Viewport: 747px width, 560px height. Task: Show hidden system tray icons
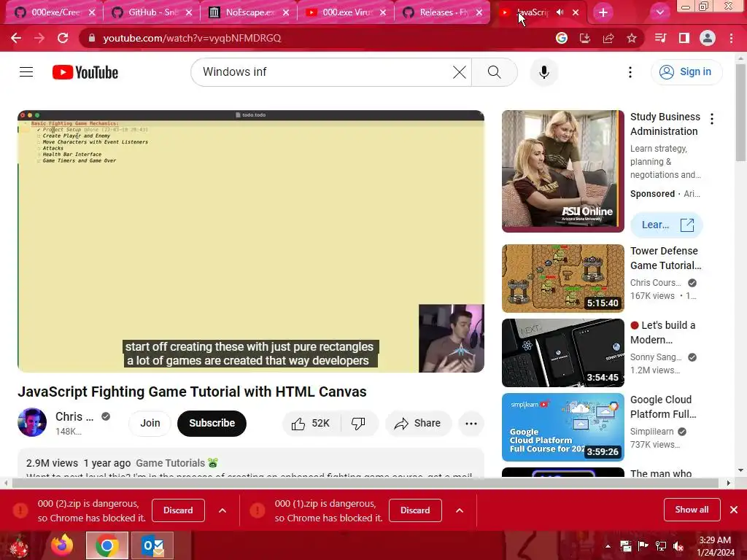[608, 545]
